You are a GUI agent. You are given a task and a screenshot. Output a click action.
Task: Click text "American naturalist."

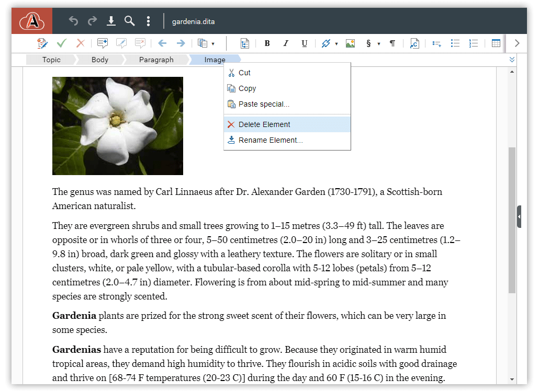(x=94, y=206)
